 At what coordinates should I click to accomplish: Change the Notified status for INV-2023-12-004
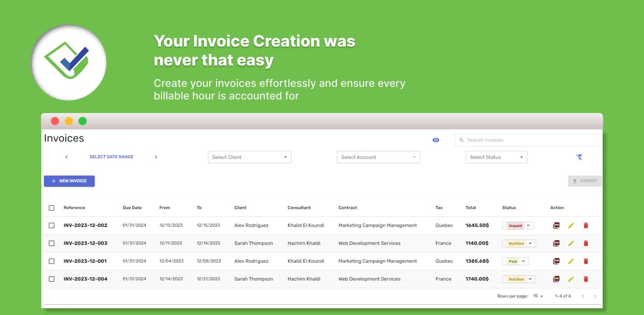(519, 279)
